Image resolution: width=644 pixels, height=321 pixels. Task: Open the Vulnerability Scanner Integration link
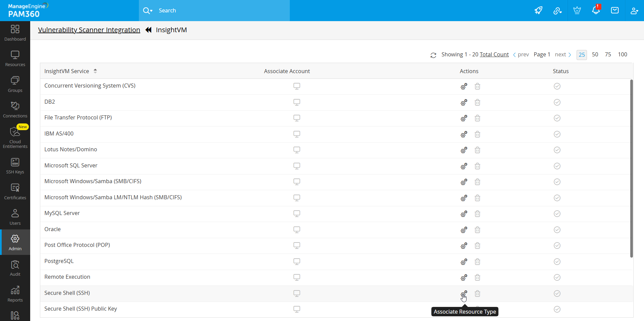[89, 30]
